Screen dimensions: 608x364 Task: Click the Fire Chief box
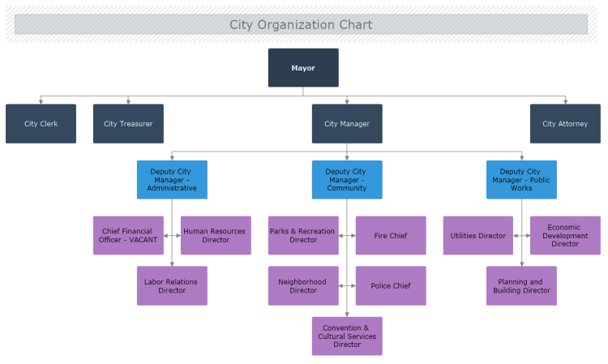point(391,235)
